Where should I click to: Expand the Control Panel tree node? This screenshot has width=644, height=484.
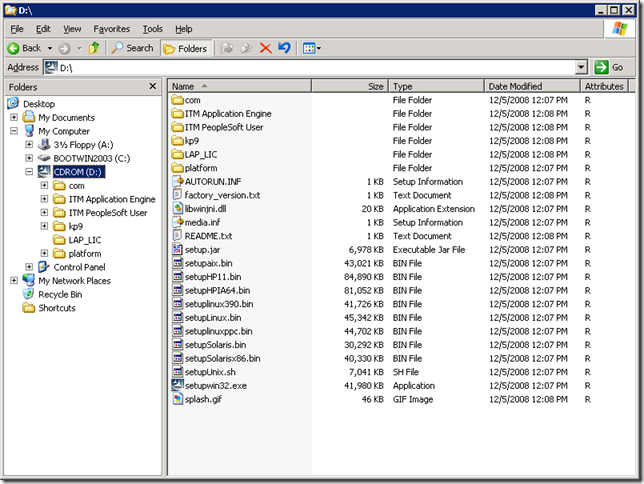pos(29,267)
